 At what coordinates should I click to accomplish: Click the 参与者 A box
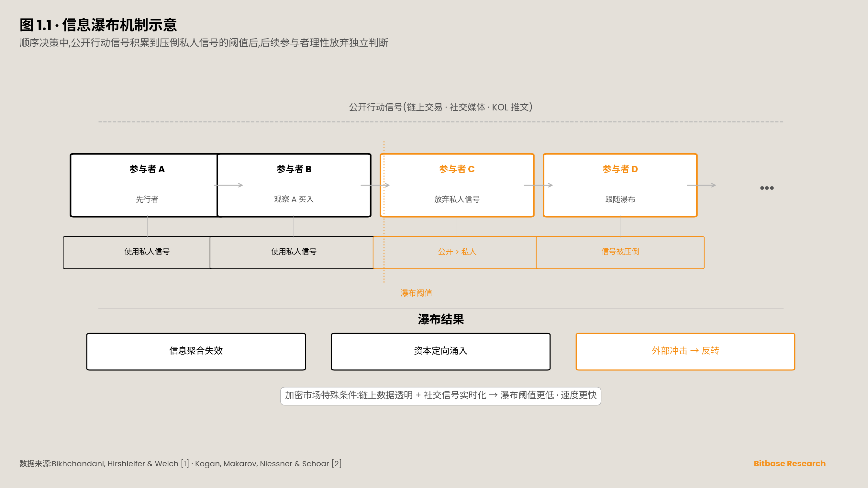tap(145, 185)
